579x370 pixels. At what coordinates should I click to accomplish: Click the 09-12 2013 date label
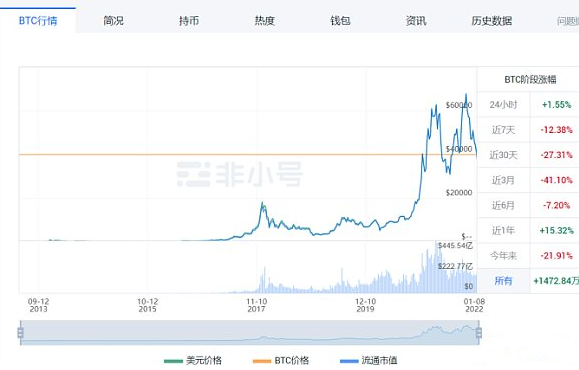(x=38, y=305)
